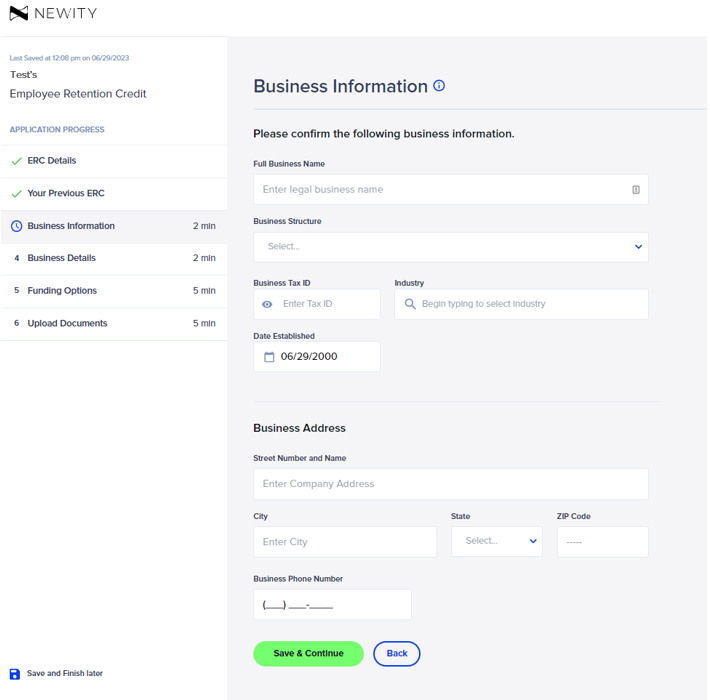
Task: Click the Newity logo icon
Action: tap(19, 13)
